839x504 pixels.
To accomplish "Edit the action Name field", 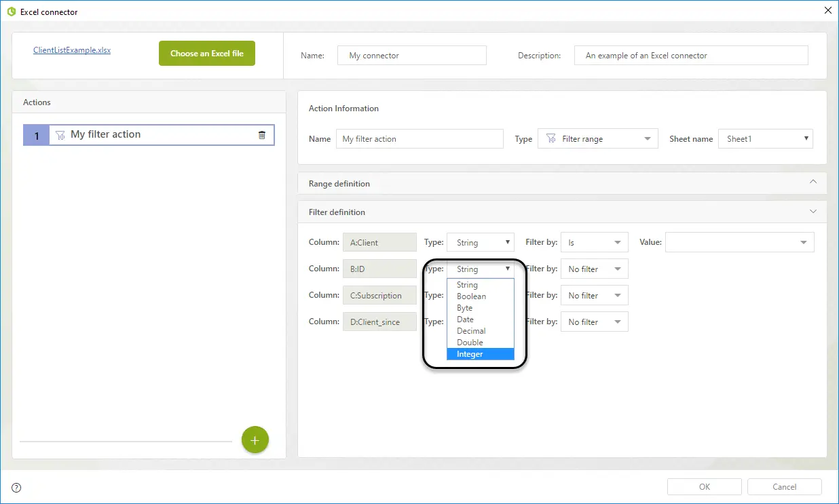I will pos(419,139).
